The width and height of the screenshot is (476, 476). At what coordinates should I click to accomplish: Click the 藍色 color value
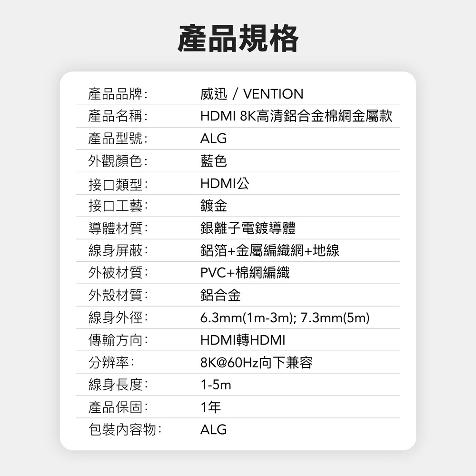(213, 161)
